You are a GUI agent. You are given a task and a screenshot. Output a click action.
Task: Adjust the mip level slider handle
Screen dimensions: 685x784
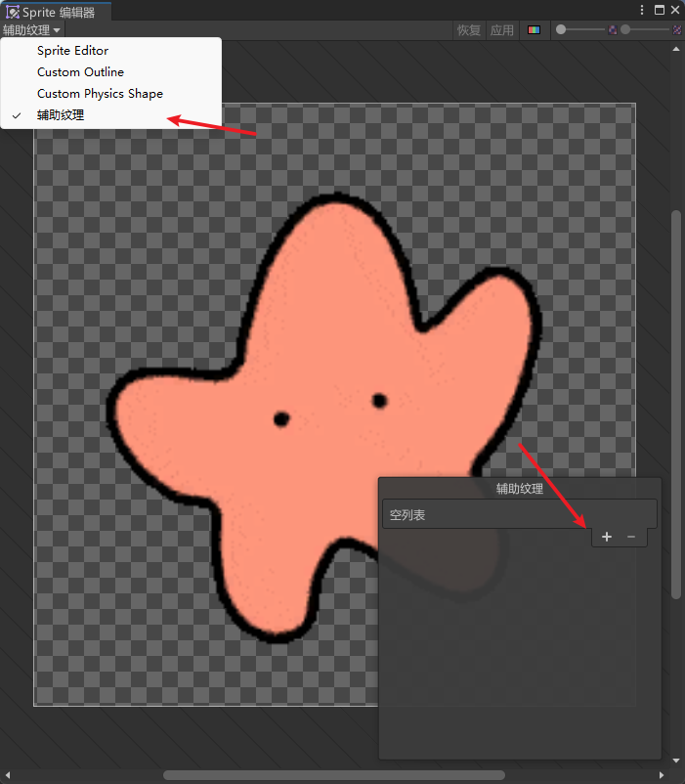[625, 30]
